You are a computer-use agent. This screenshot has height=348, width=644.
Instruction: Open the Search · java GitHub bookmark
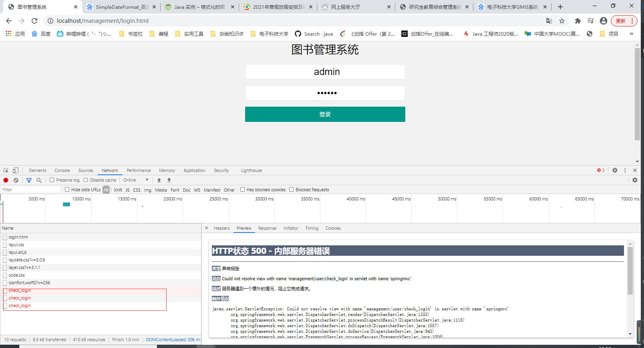(x=314, y=34)
